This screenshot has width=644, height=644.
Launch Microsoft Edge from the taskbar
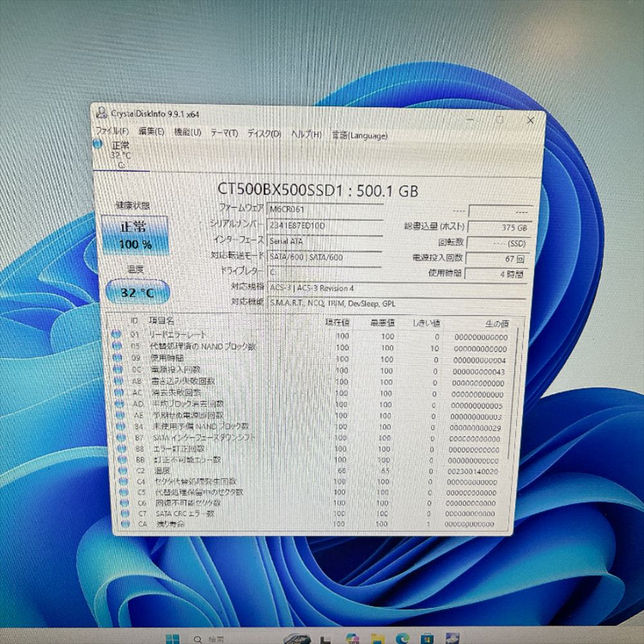[x=403, y=639]
